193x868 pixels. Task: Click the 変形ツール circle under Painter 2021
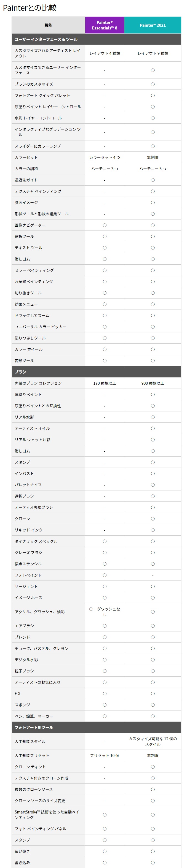[153, 360]
